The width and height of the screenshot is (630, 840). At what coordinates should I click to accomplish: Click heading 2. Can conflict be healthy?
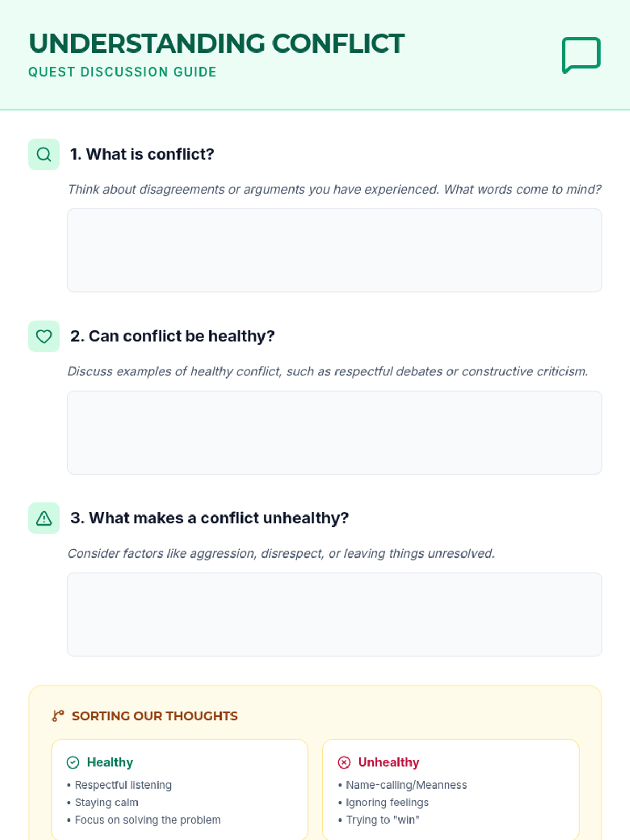[x=172, y=337]
